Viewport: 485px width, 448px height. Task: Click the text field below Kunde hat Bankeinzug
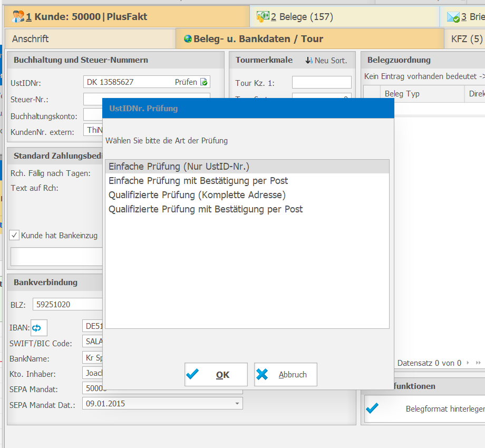pos(56,257)
